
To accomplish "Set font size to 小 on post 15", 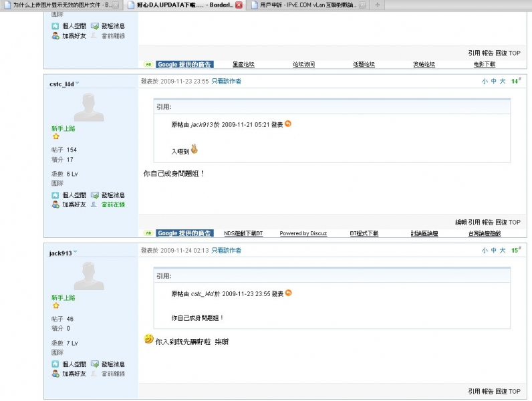I will [x=485, y=251].
